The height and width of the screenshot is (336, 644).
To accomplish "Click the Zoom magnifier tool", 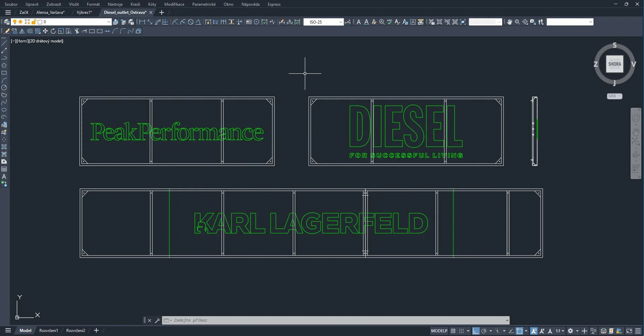I will pyautogui.click(x=517, y=22).
